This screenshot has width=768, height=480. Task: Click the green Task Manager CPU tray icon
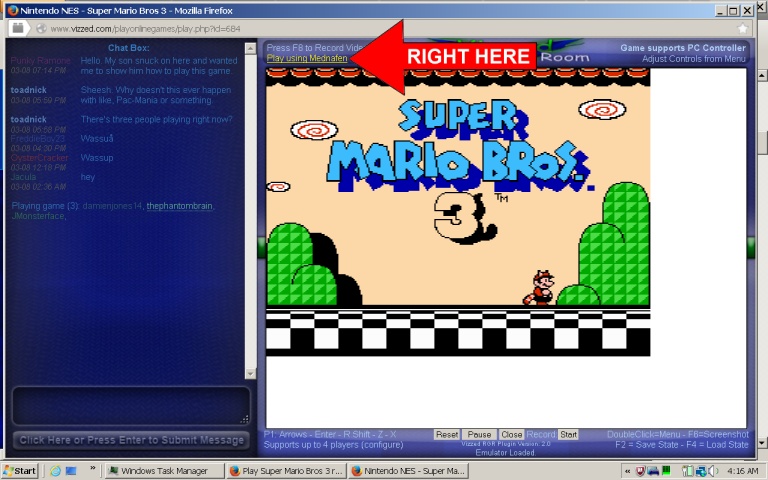click(x=666, y=470)
